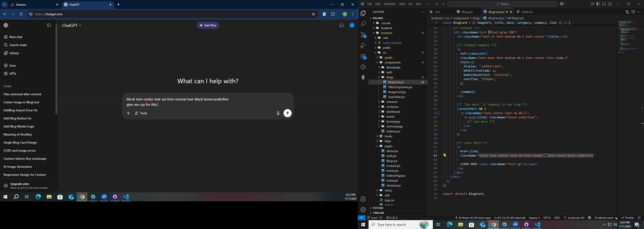Screen dimensions: 644x229
Task: Open the Chrome extensions puzzle icon
Action: (x=333, y=14)
